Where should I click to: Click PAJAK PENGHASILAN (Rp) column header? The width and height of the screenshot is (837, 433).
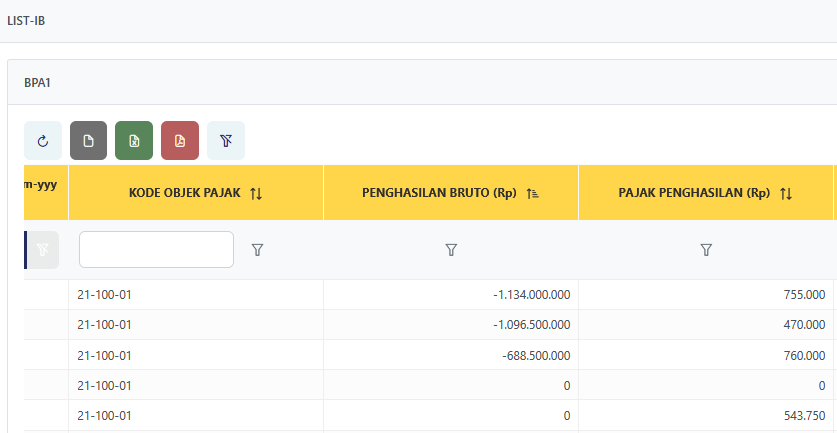pyautogui.click(x=706, y=193)
